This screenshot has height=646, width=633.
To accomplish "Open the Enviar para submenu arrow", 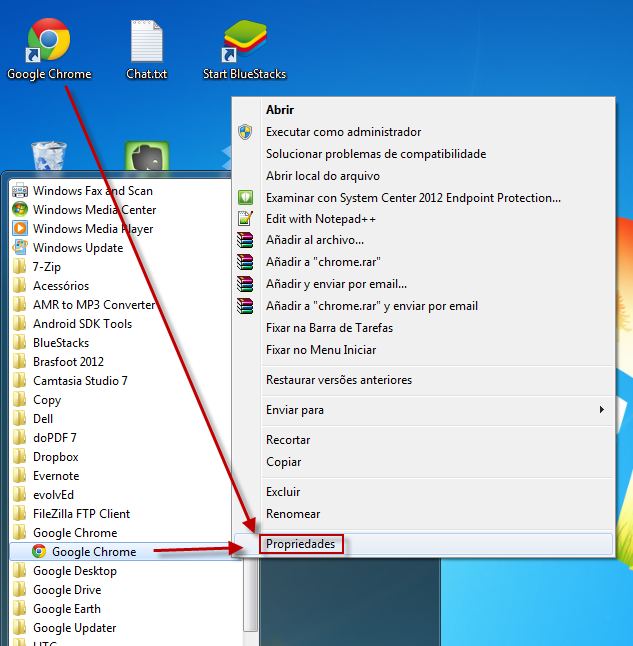I will (x=601, y=410).
